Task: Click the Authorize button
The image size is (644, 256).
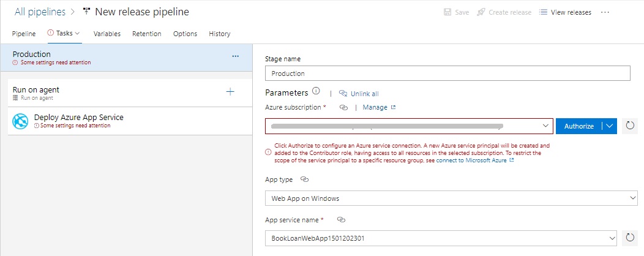Action: pos(578,126)
